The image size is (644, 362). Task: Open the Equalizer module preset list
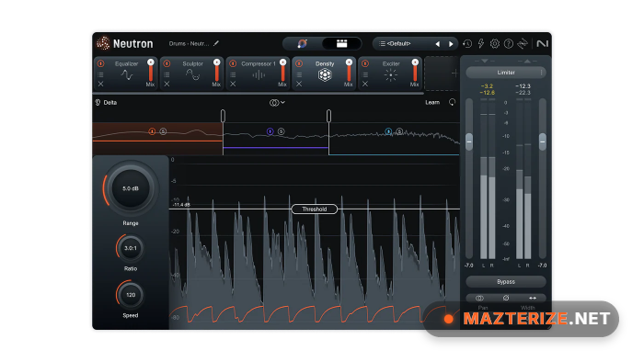click(x=100, y=74)
